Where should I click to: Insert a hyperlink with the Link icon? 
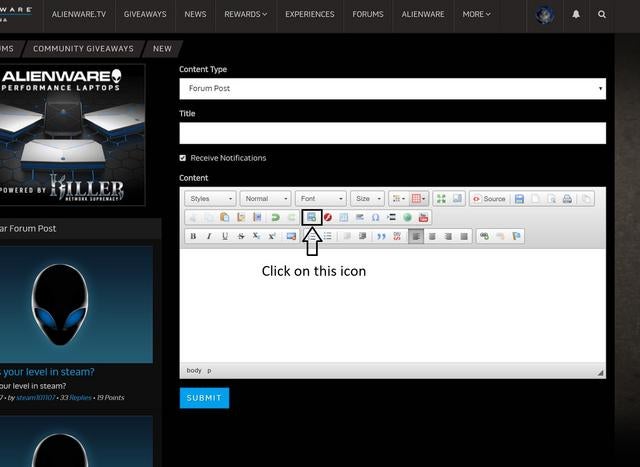click(x=484, y=236)
